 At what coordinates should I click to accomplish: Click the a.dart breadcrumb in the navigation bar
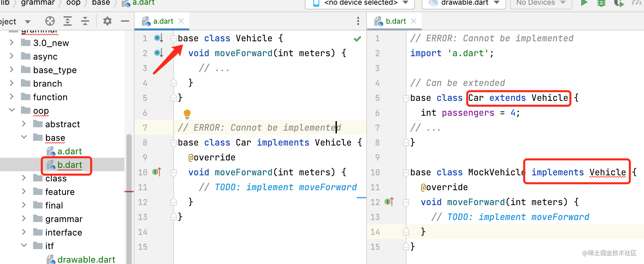click(x=143, y=3)
